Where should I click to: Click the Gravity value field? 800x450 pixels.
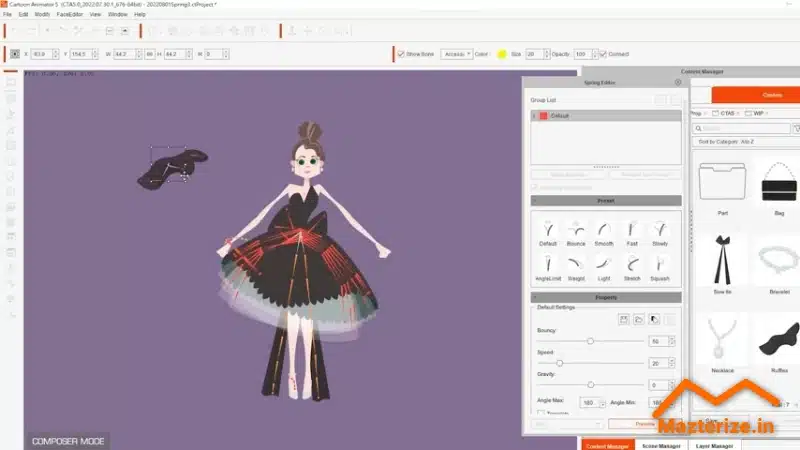pyautogui.click(x=659, y=385)
